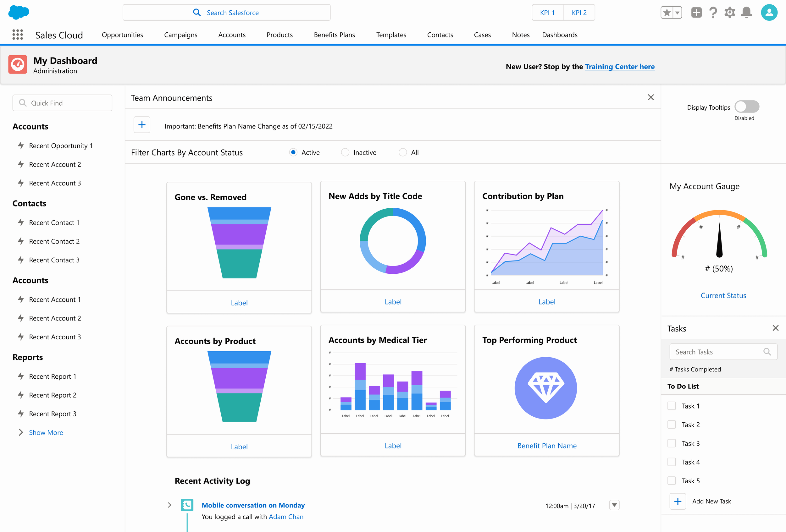Click the logged call icon in activity log
786x532 pixels.
pyautogui.click(x=187, y=505)
